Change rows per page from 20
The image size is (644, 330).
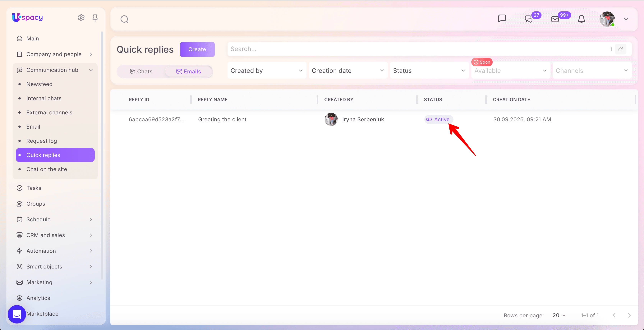coord(559,315)
